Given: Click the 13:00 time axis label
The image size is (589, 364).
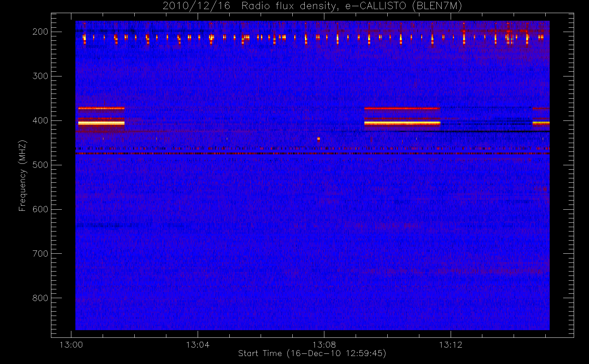Looking at the screenshot, I should point(71,345).
